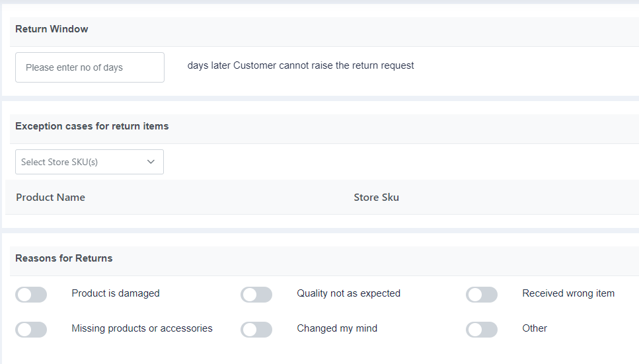This screenshot has width=639, height=364.
Task: Enable the Product is damaged toggle
Action: point(31,294)
